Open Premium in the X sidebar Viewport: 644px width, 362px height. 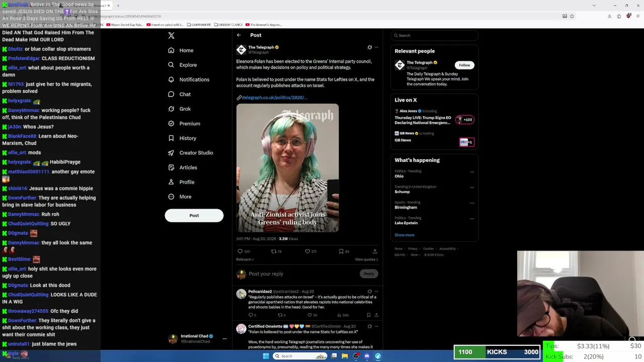click(184, 124)
